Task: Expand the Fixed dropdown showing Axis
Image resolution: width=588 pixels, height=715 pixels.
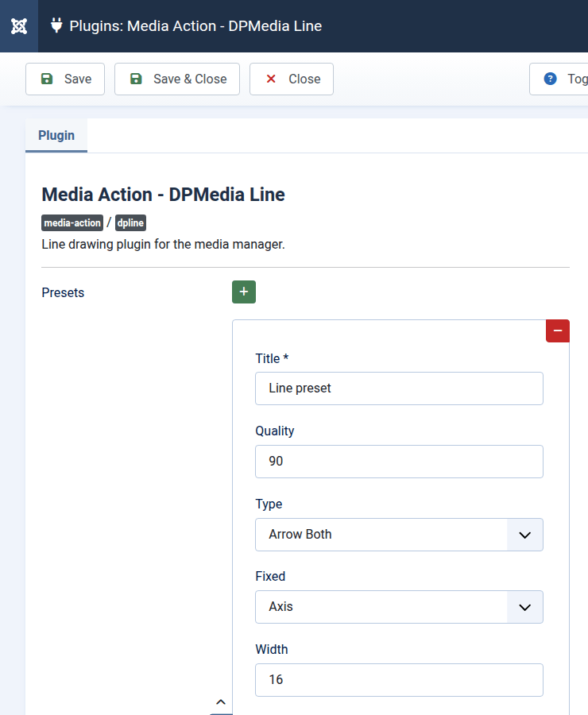Action: click(399, 607)
